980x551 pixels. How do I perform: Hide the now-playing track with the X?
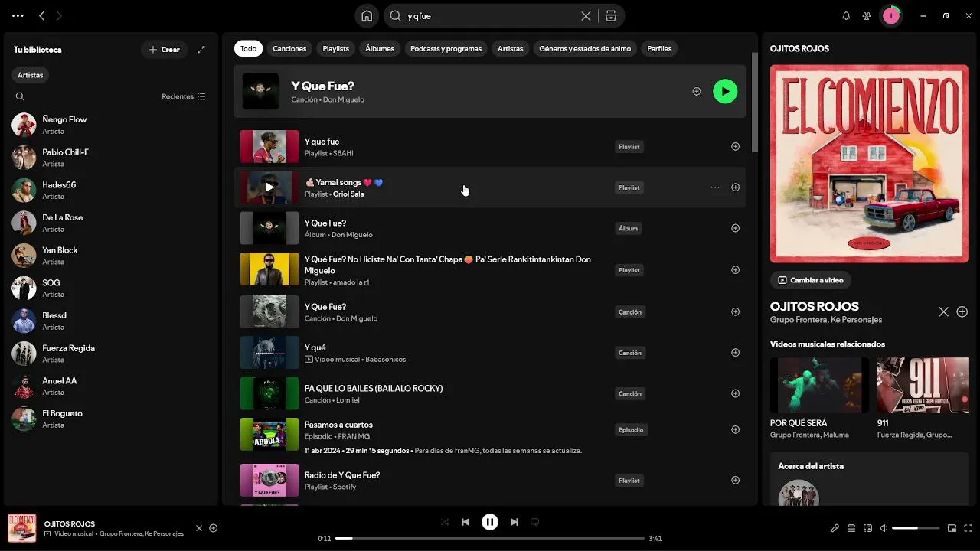click(199, 528)
